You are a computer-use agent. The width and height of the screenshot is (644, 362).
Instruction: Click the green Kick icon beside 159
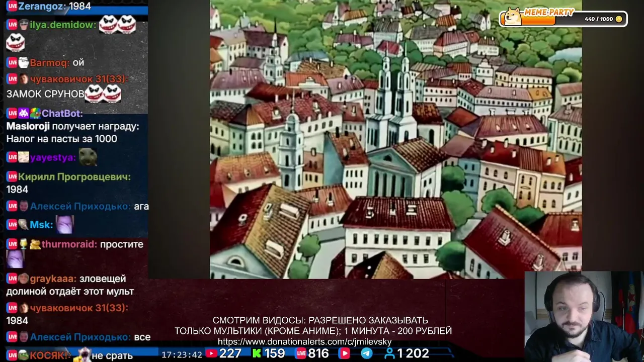click(x=257, y=354)
